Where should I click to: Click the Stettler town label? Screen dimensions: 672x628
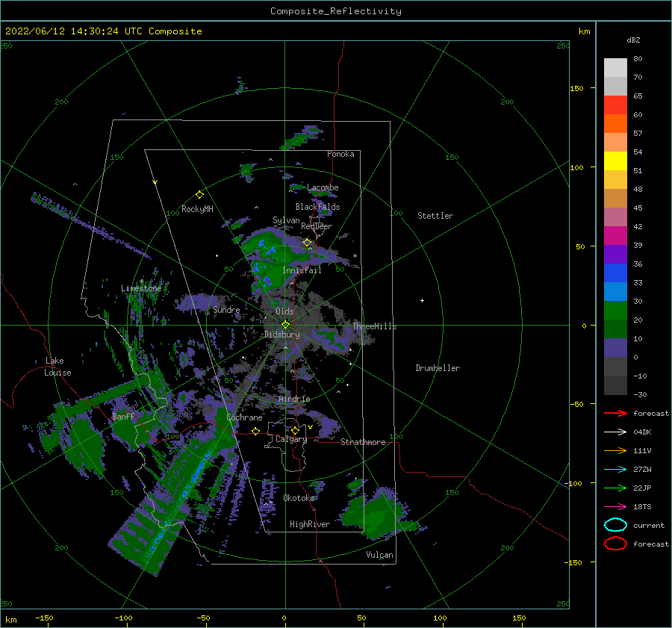[x=435, y=216]
